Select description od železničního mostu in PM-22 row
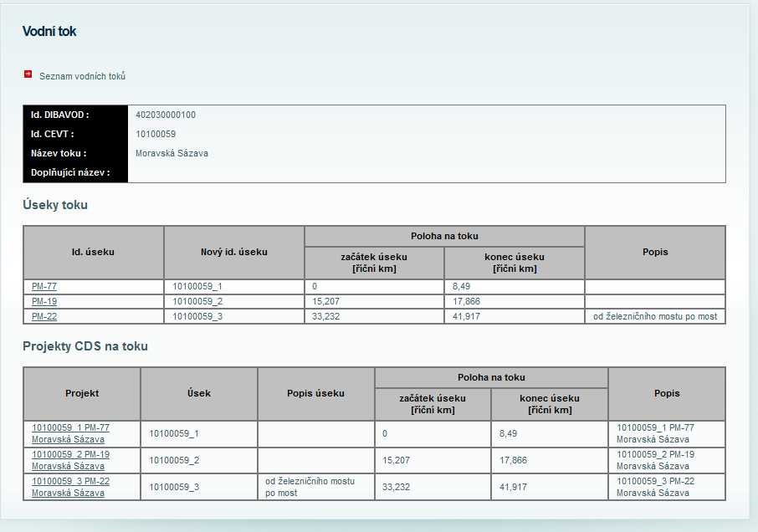This screenshot has width=758, height=532. click(x=655, y=316)
